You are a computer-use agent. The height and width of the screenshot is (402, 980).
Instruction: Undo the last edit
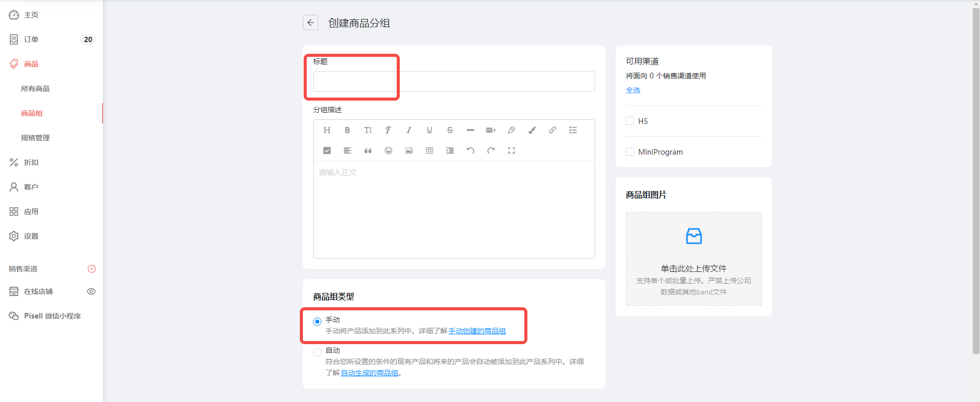(x=471, y=151)
